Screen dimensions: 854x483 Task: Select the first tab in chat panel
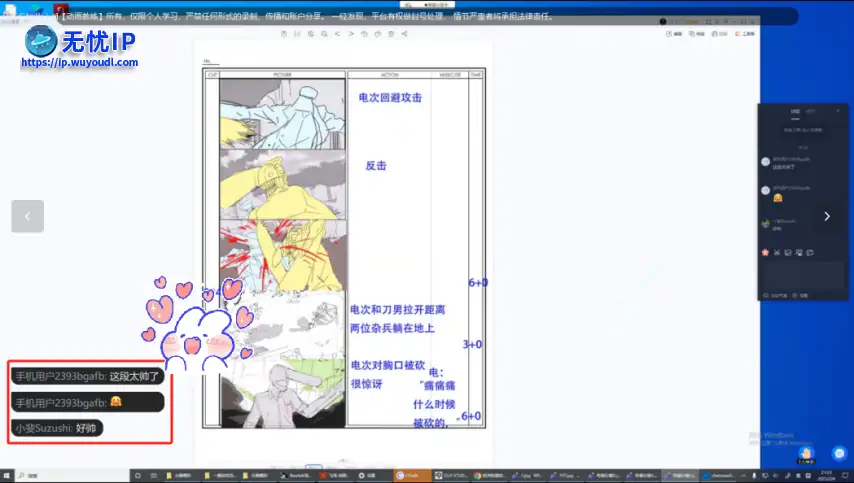795,111
